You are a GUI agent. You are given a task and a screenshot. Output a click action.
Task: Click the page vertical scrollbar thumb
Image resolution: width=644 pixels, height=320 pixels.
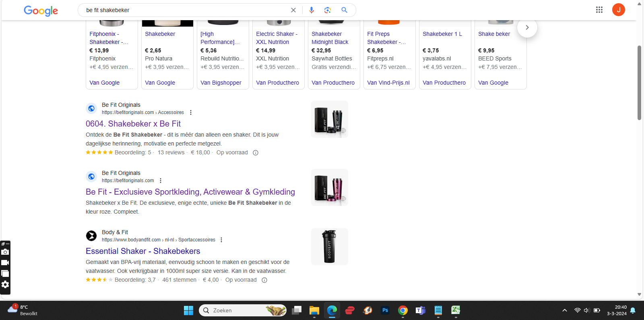pos(639,83)
